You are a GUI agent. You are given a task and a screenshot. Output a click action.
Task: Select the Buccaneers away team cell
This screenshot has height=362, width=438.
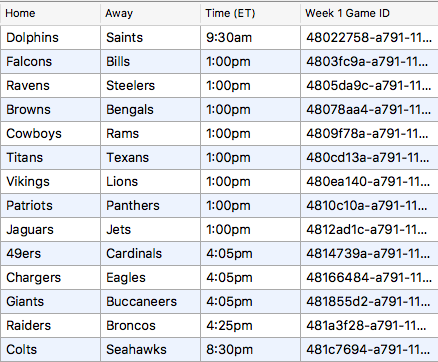[151, 302]
